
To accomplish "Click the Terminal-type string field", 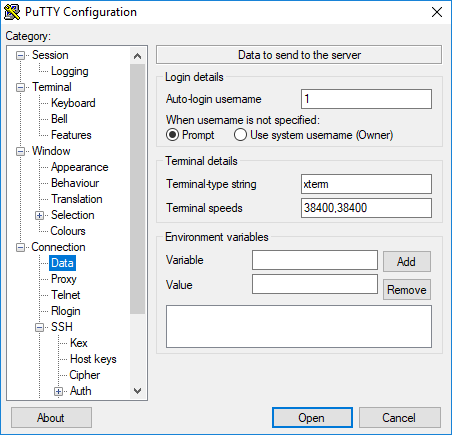I will pyautogui.click(x=366, y=184).
